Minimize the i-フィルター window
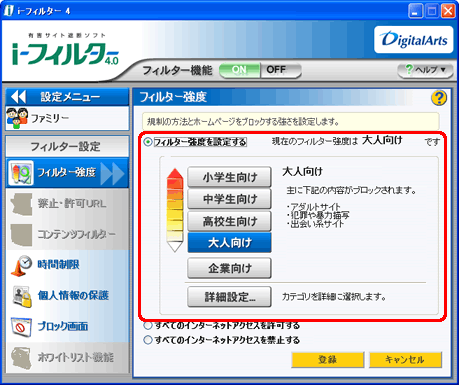The height and width of the screenshot is (385, 459). [x=415, y=11]
